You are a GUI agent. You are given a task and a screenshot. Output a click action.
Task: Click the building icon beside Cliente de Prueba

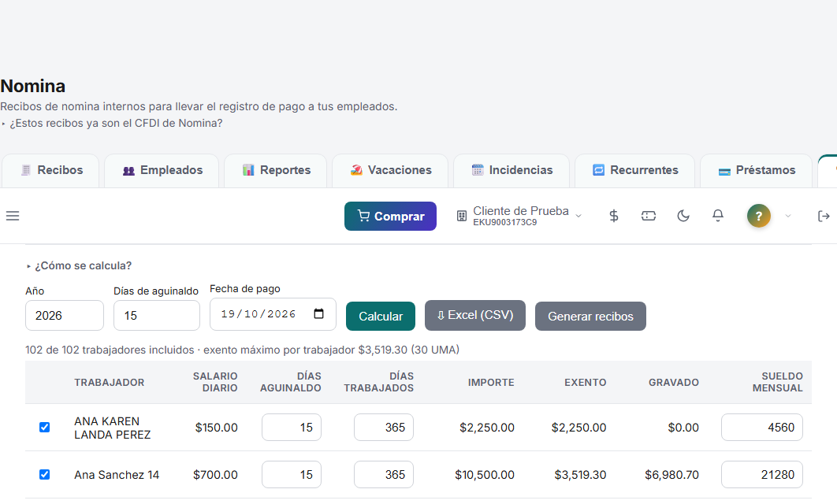coord(462,216)
